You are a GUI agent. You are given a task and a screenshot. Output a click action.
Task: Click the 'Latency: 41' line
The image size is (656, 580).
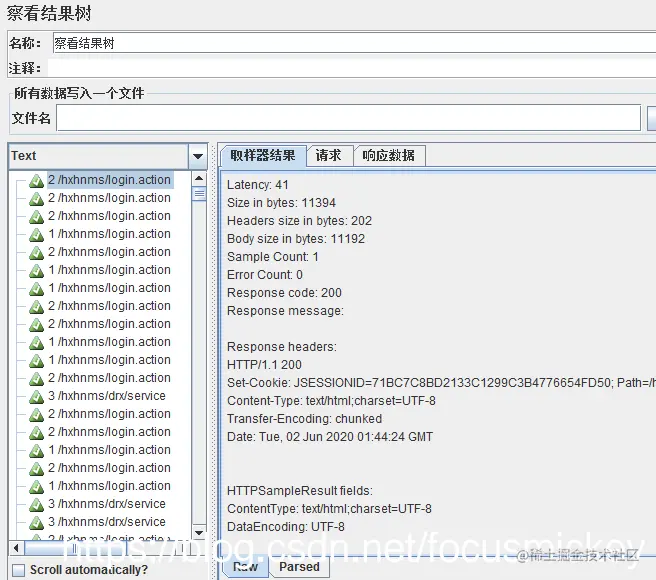click(257, 185)
